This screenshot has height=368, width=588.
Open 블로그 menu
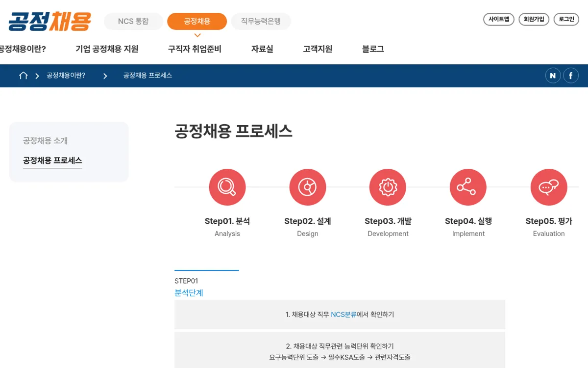tap(373, 49)
